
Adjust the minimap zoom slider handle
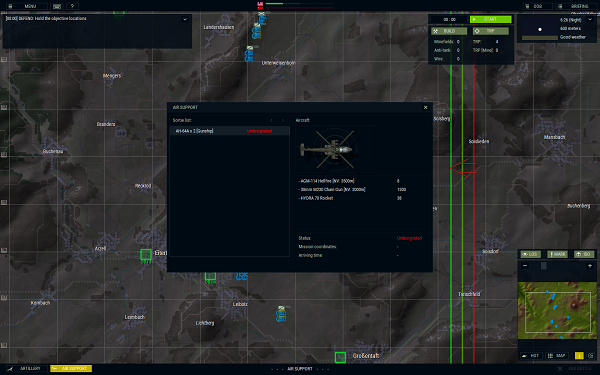[x=543, y=266]
